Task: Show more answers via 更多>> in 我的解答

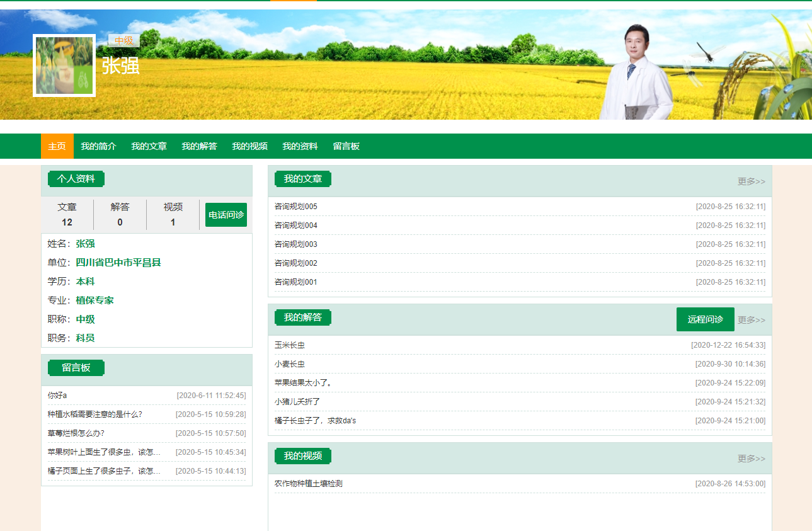Action: [751, 320]
